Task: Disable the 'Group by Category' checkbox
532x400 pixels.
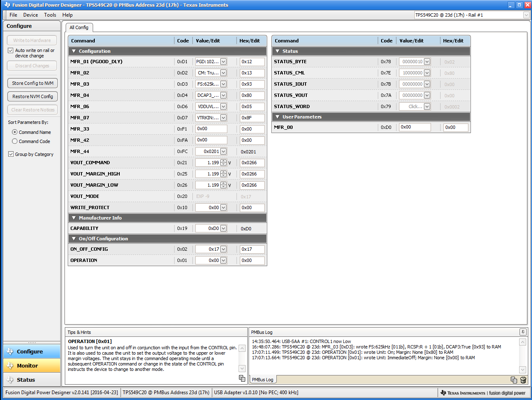Action: pos(10,154)
